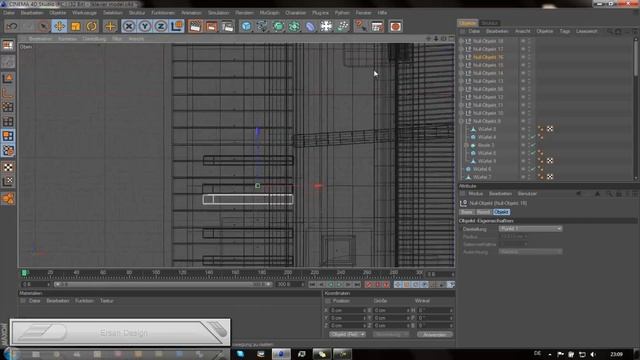
Task: Open the blue deformer objects icon
Action: [310, 26]
